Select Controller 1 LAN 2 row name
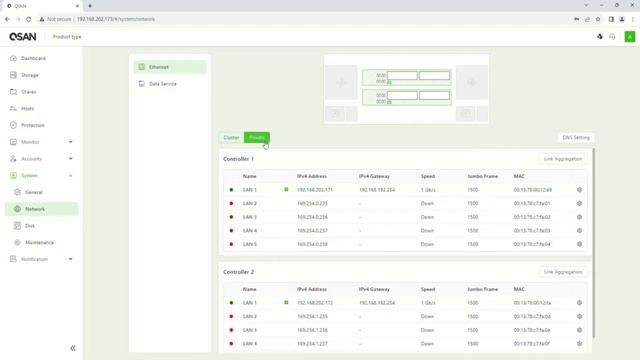This screenshot has width=640, height=360. 250,203
